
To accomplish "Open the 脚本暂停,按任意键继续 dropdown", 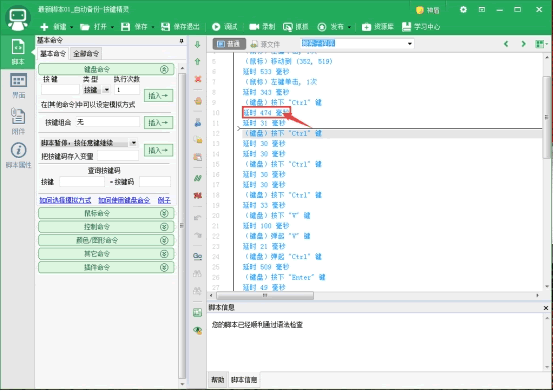I will click(x=133, y=143).
